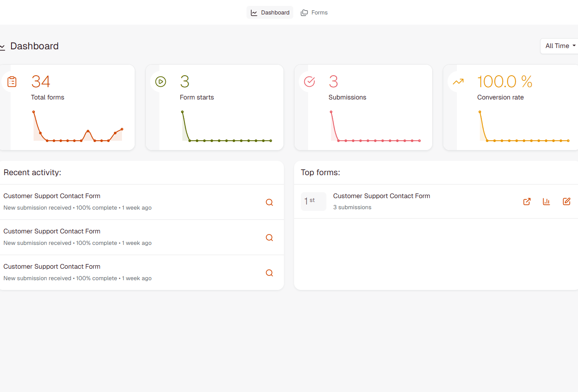Click the 1st rank badge in Top forms
Viewport: 578px width, 392px height.
tap(313, 201)
